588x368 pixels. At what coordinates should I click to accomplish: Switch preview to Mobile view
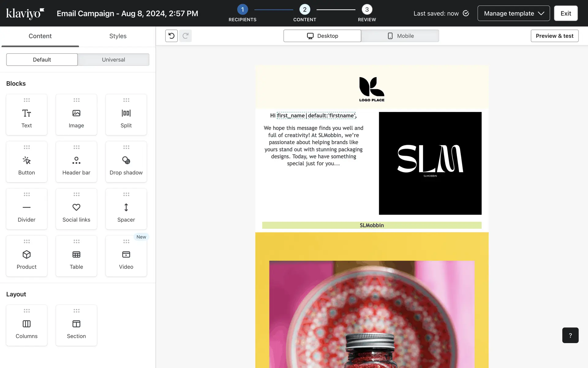point(400,36)
